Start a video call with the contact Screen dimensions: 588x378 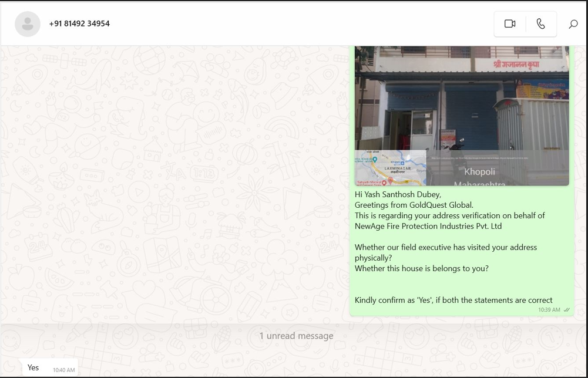point(510,24)
